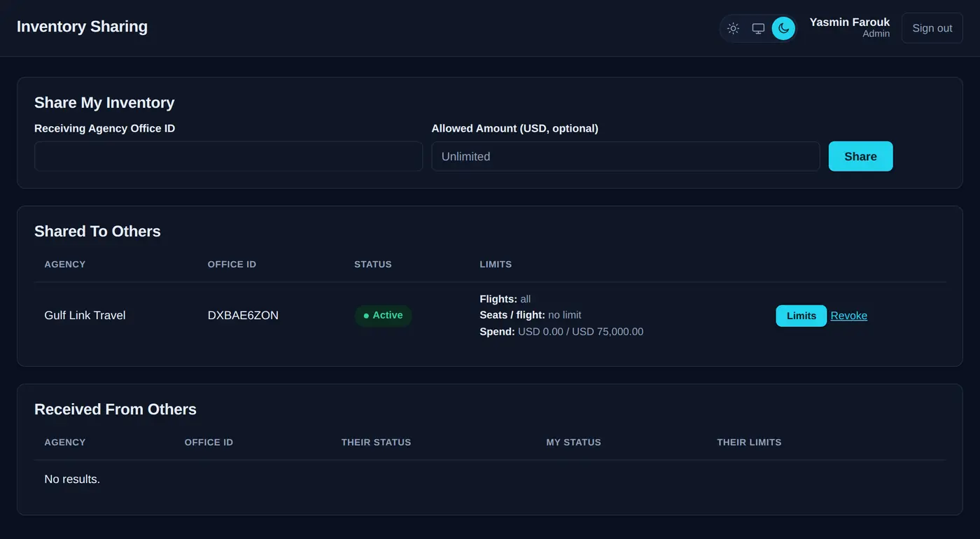The height and width of the screenshot is (539, 980).
Task: Focus the Receiving Agency Office ID field
Action: click(x=228, y=156)
